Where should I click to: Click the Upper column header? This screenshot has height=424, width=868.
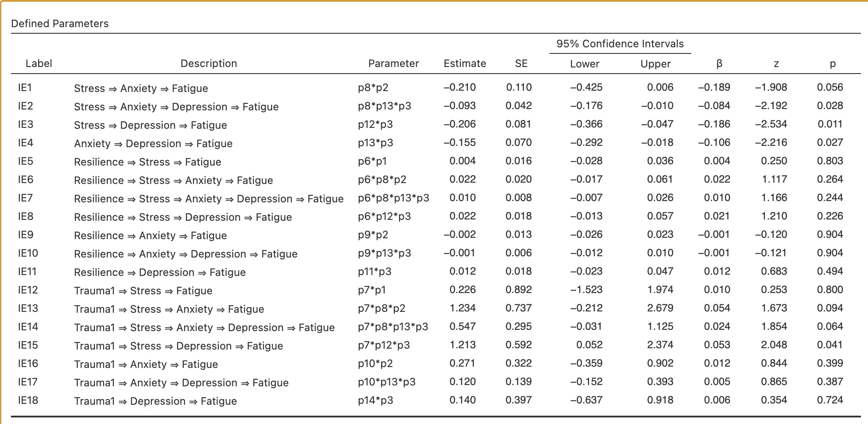pos(655,64)
